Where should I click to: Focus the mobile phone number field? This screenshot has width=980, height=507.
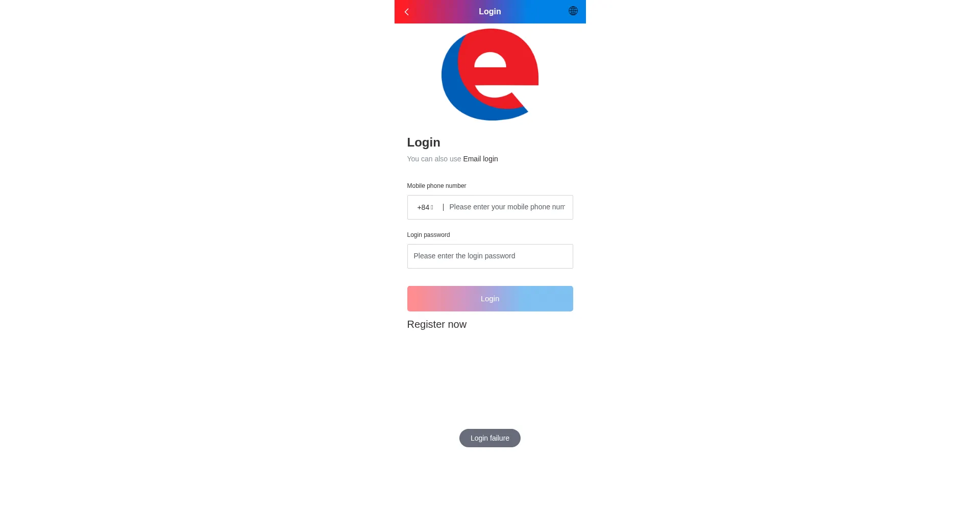pos(507,207)
